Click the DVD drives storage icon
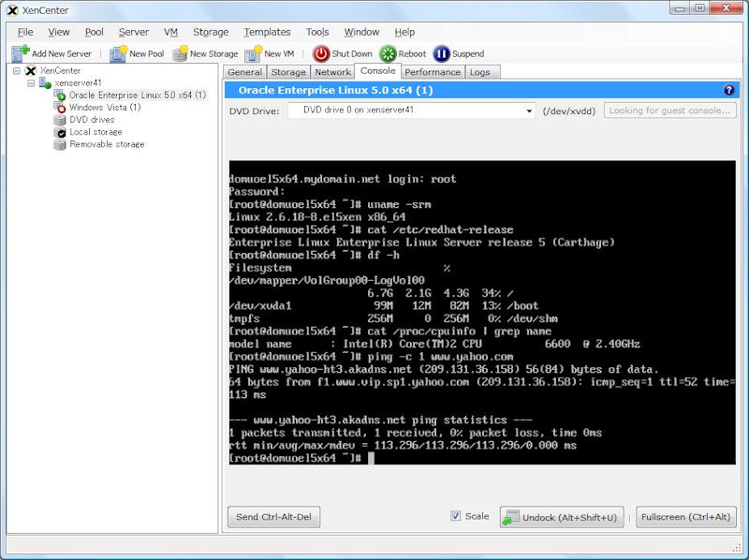 [60, 120]
